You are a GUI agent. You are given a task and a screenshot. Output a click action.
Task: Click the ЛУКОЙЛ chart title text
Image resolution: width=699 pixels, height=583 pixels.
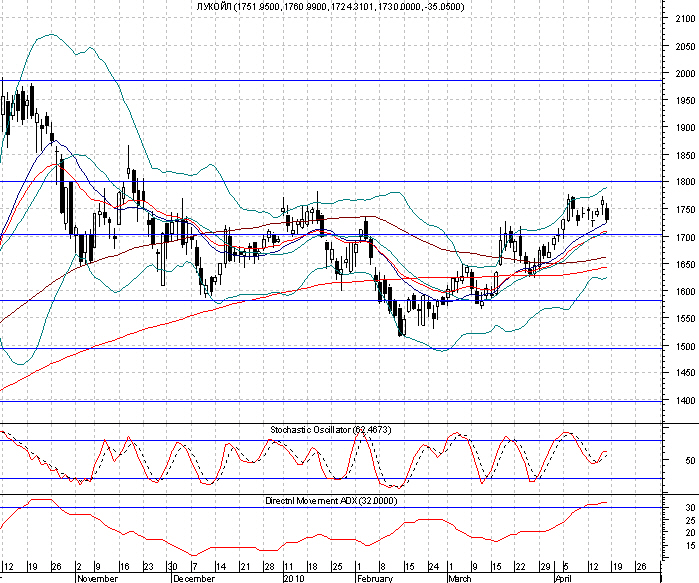tap(330, 7)
